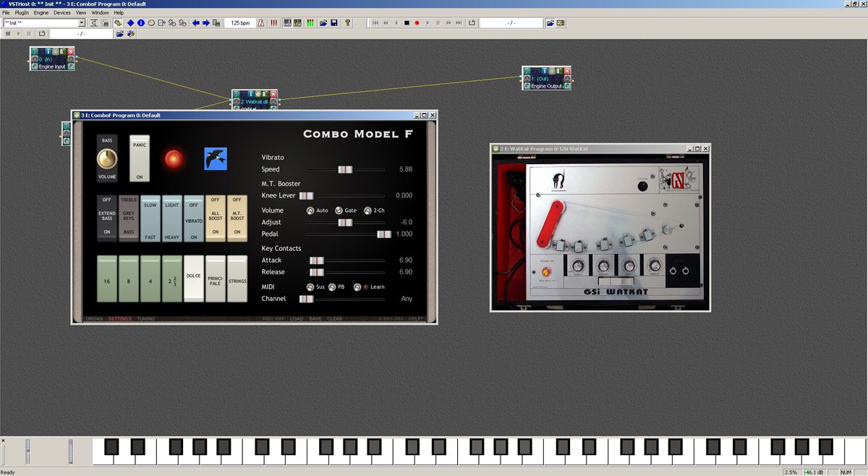Click the Vibrato Speed slider handle

[346, 169]
